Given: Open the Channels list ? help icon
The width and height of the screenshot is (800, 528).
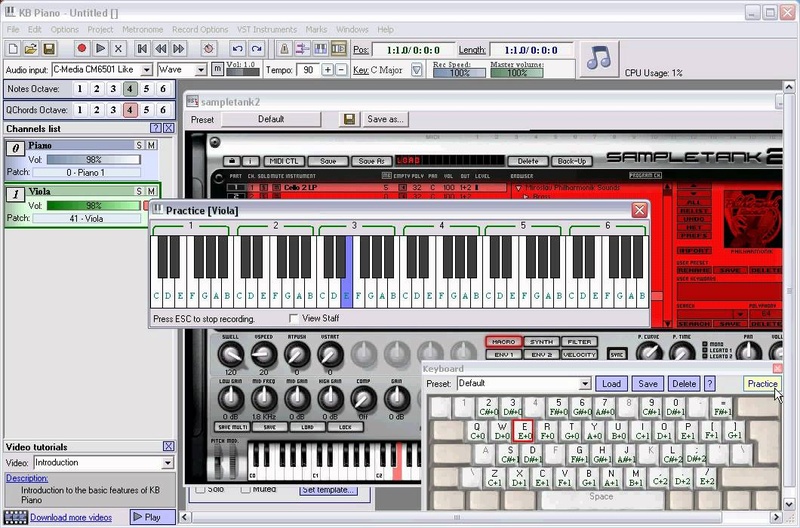Looking at the screenshot, I should [156, 128].
